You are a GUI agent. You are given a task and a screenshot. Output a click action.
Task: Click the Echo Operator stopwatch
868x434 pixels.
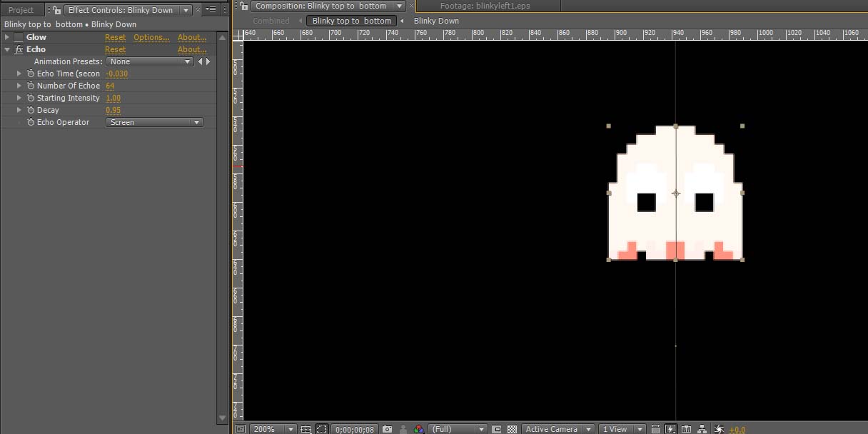point(31,122)
